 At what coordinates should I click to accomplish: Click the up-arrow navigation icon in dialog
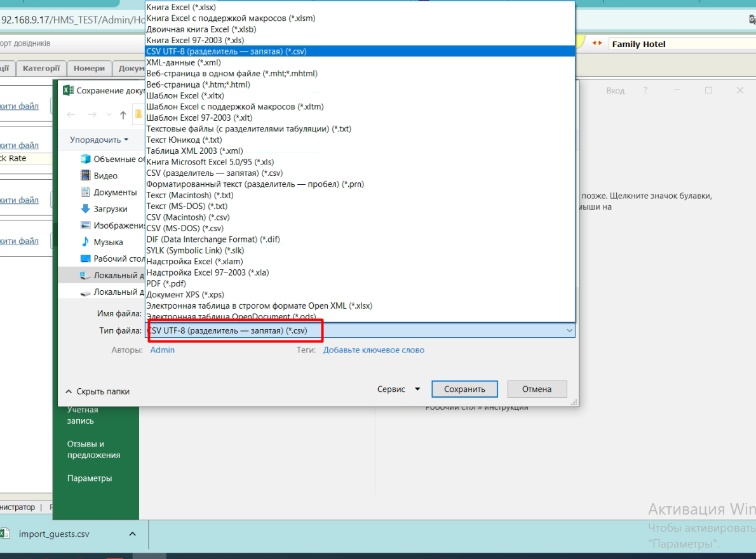(x=123, y=115)
